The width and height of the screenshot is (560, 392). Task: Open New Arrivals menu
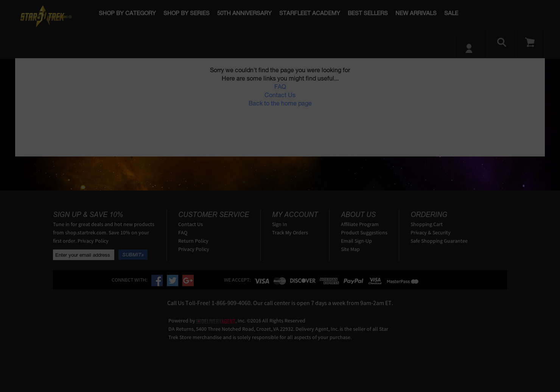coord(416,13)
